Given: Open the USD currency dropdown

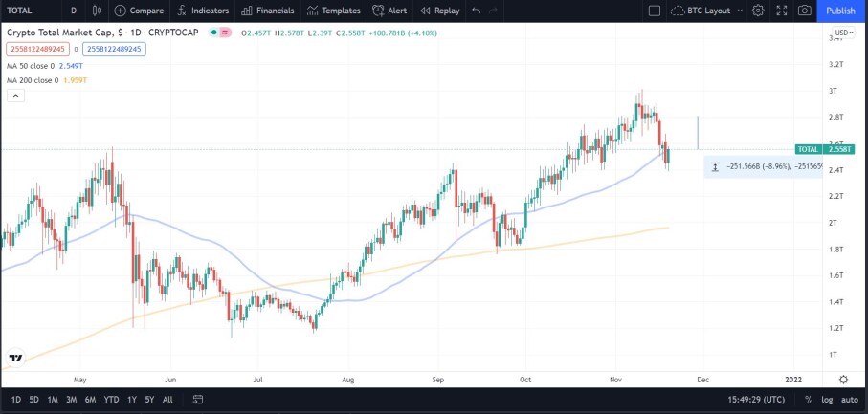Looking at the screenshot, I should point(844,33).
